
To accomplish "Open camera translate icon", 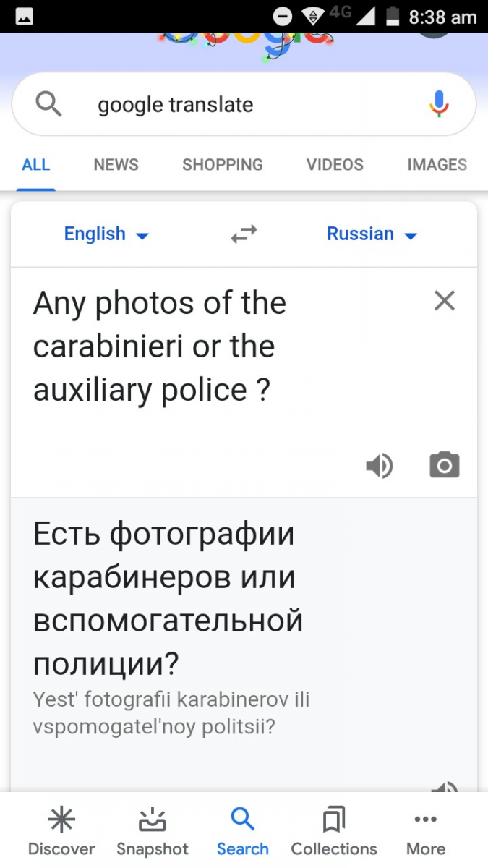I will (x=444, y=466).
